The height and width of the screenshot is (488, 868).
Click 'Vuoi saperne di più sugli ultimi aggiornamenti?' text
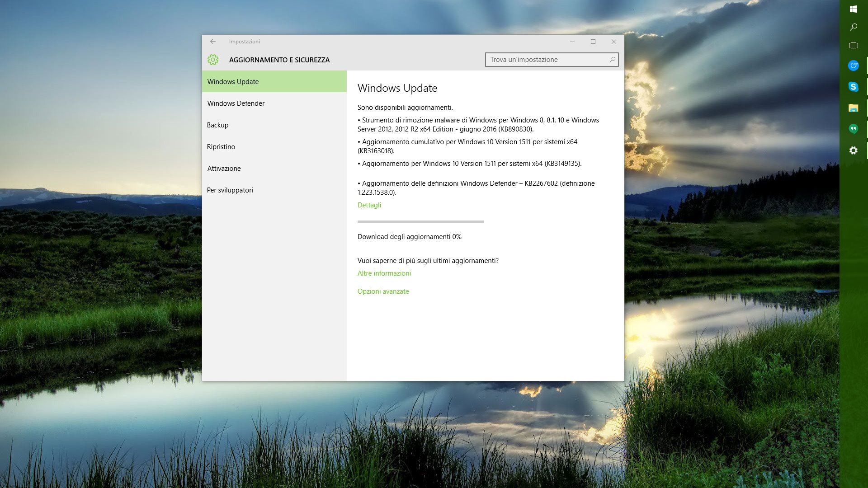coord(428,261)
